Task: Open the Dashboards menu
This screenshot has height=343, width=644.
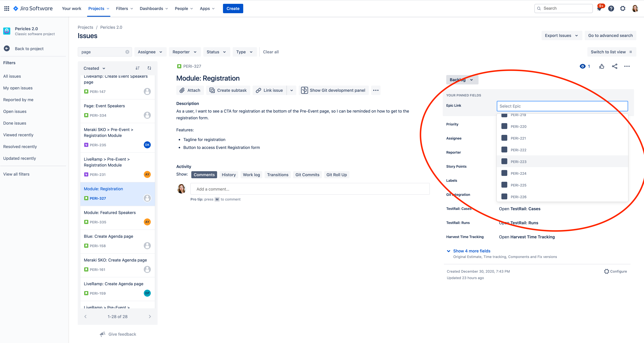Action: 154,9
